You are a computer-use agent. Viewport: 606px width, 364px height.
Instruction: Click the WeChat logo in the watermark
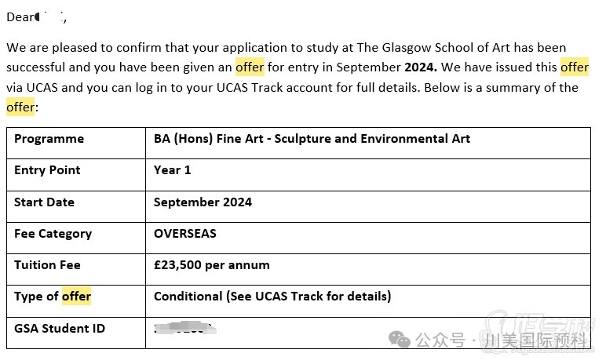coord(400,340)
